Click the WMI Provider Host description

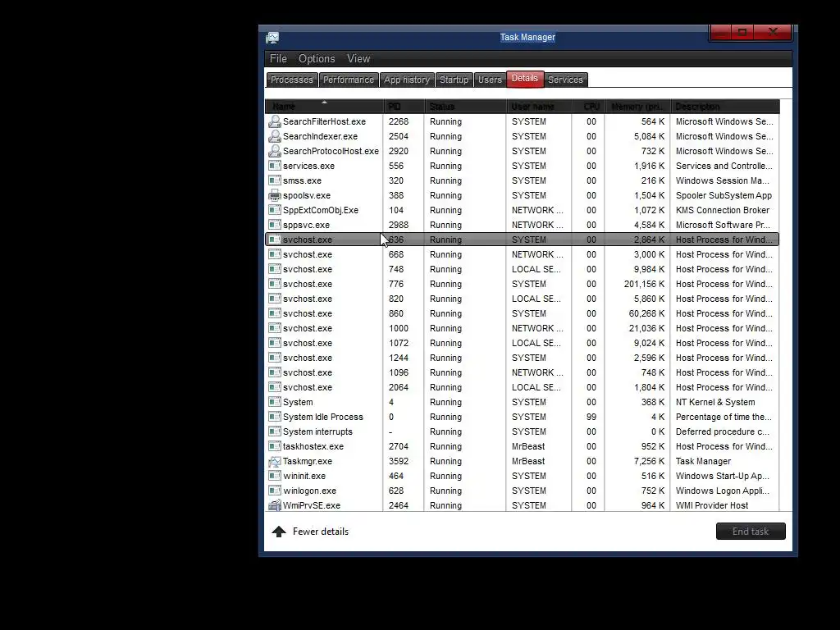pyautogui.click(x=712, y=505)
